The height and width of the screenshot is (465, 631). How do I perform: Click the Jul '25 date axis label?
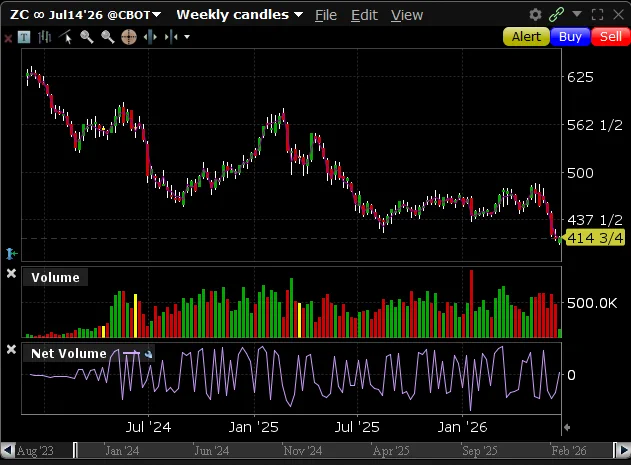click(x=357, y=427)
